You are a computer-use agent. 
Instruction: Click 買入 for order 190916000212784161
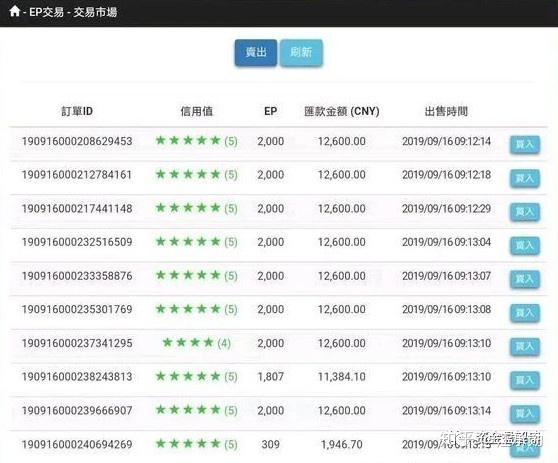pos(525,178)
